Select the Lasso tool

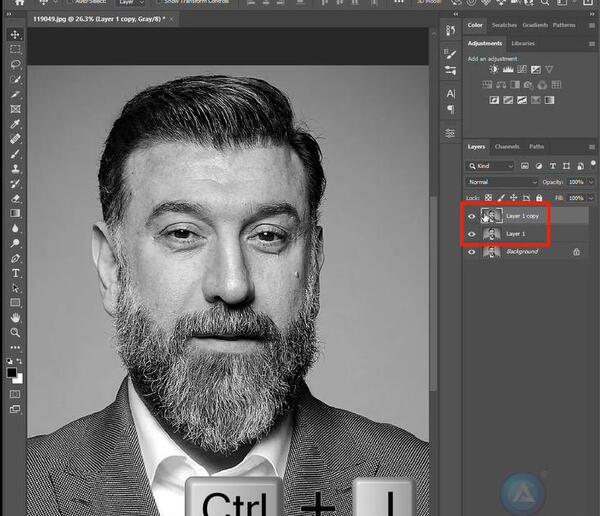click(15, 64)
